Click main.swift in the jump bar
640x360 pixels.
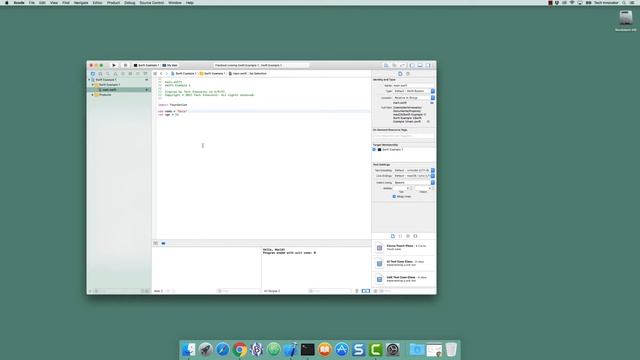point(238,73)
